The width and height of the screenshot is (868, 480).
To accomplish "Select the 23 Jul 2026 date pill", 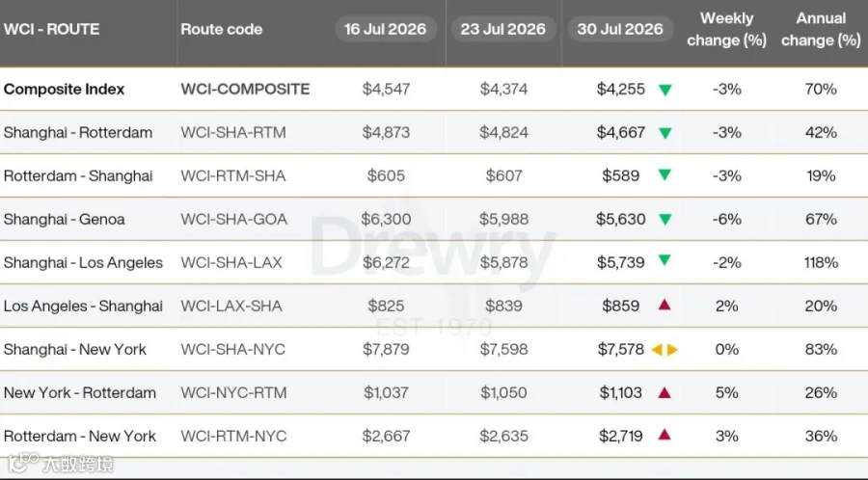I will [503, 29].
